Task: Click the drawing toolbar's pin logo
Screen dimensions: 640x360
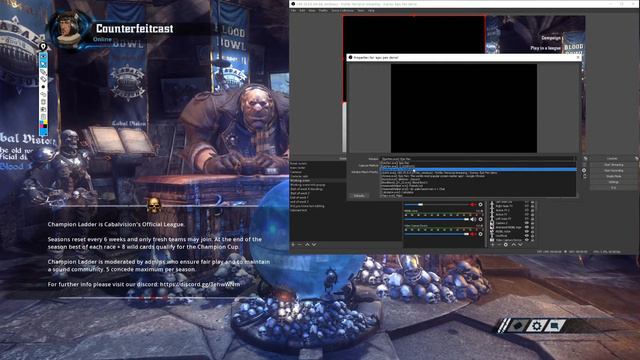Action: [43, 46]
